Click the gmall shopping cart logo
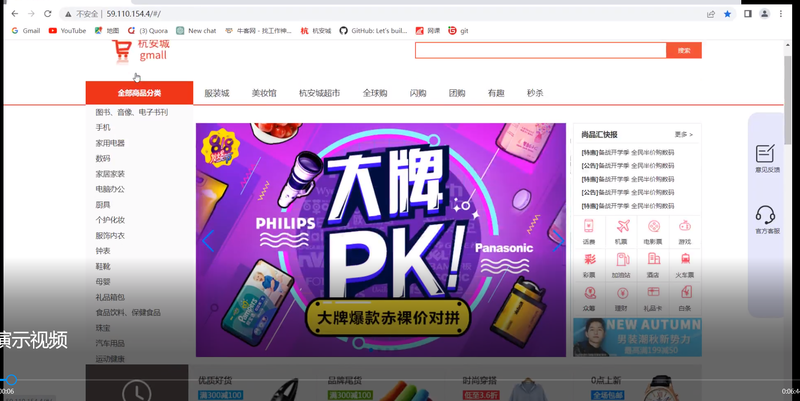Image resolution: width=800 pixels, height=401 pixels. (x=141, y=51)
